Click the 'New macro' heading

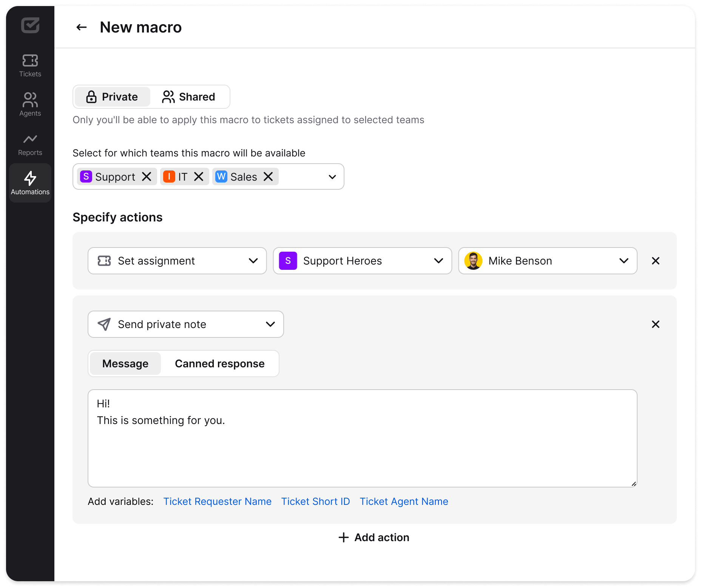(x=141, y=27)
